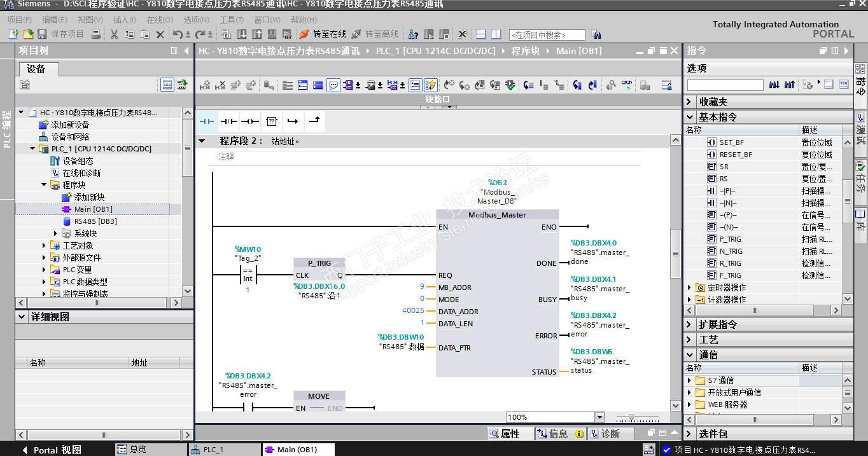Click 保存项目 save button

[61, 34]
